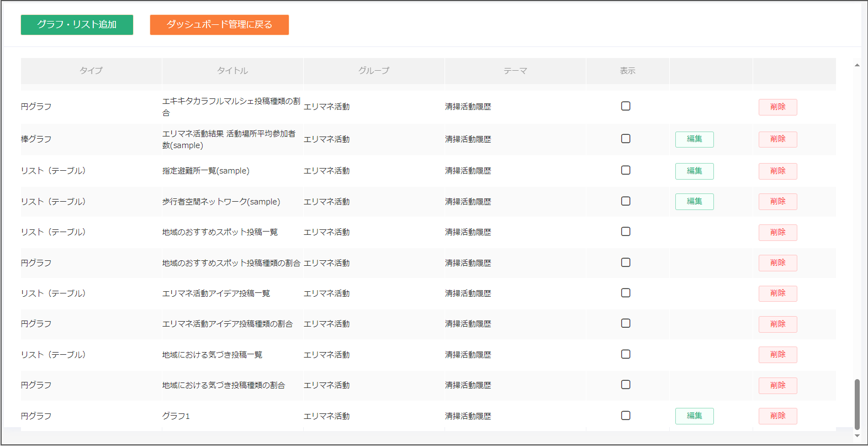Click the 表示 column header
This screenshot has height=446, width=868.
[628, 71]
